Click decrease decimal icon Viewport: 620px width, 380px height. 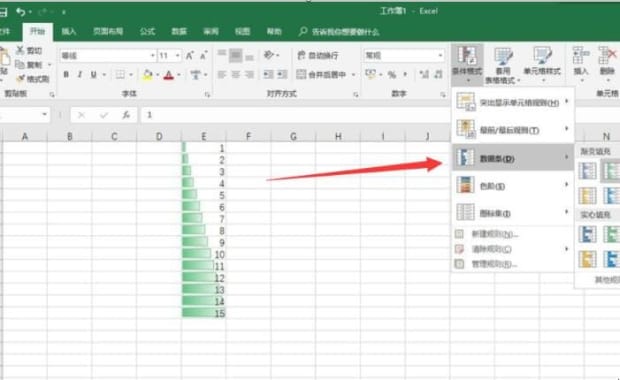[438, 74]
